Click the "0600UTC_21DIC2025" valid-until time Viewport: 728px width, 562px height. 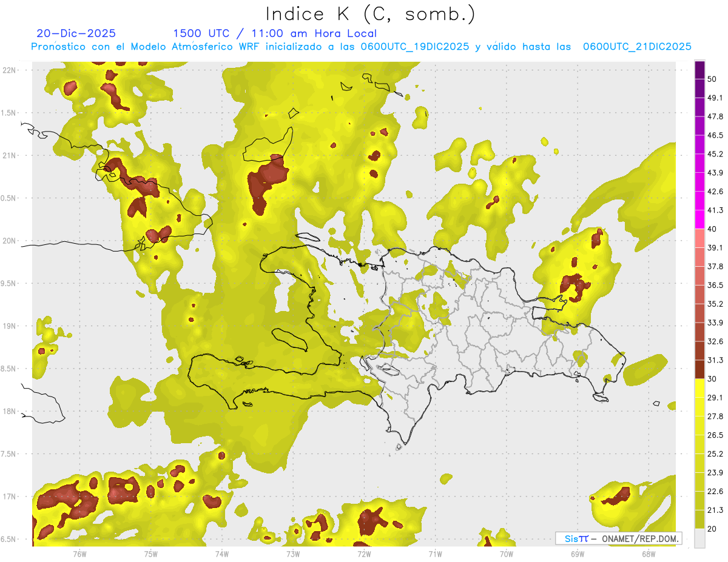[x=637, y=47]
